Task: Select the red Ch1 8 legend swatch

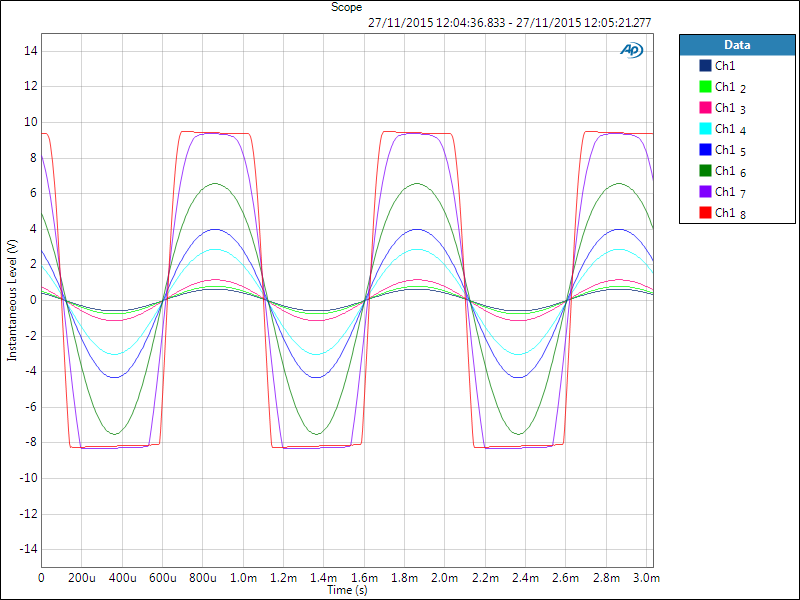Action: point(705,213)
